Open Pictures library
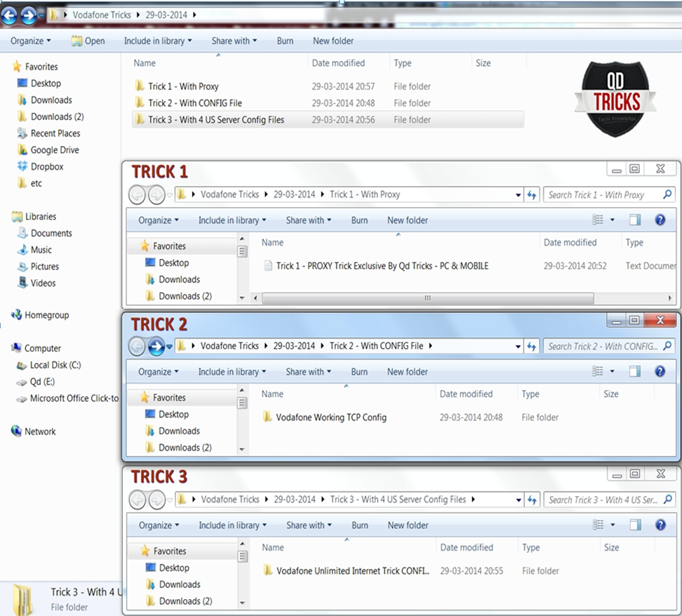Image resolution: width=682 pixels, height=616 pixels. coord(39,266)
